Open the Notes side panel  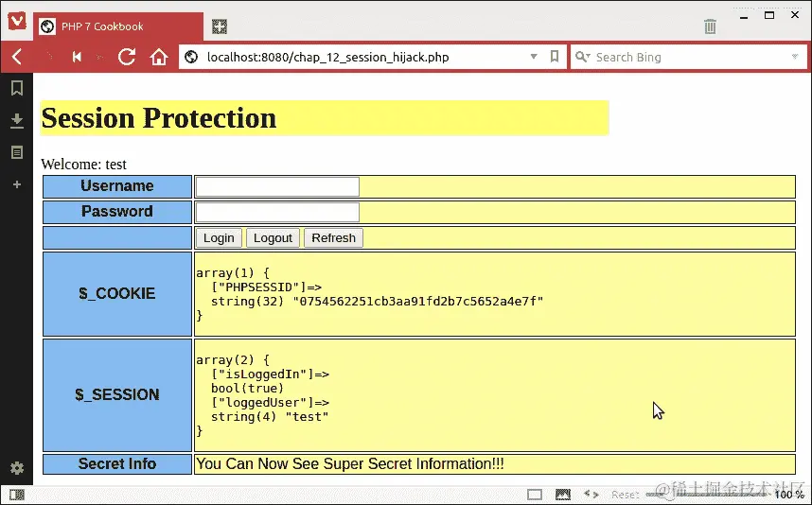[17, 152]
